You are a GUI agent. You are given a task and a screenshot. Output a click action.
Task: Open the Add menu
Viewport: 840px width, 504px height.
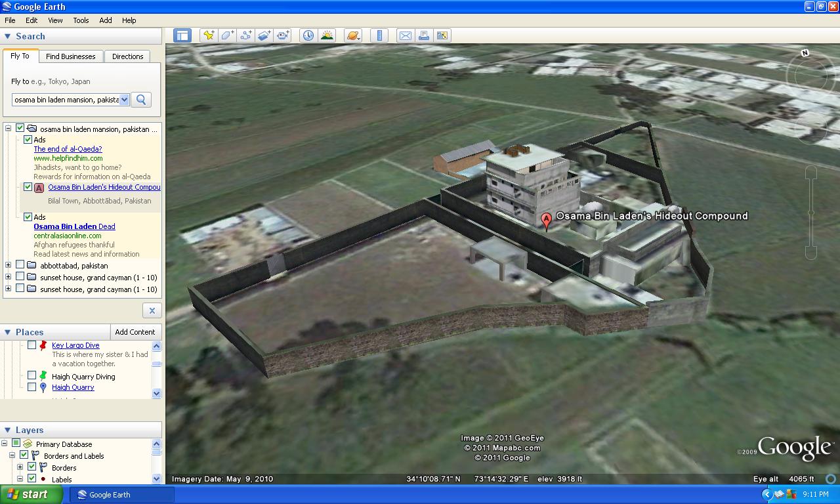click(x=106, y=20)
